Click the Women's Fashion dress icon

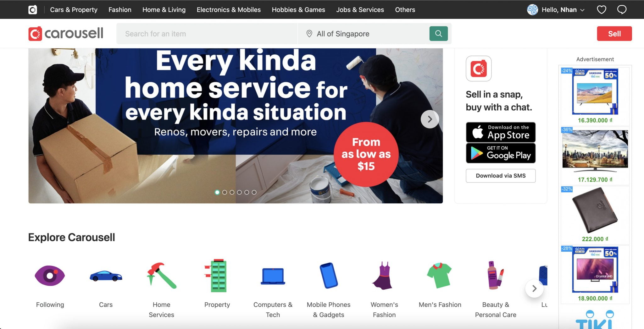coord(384,276)
